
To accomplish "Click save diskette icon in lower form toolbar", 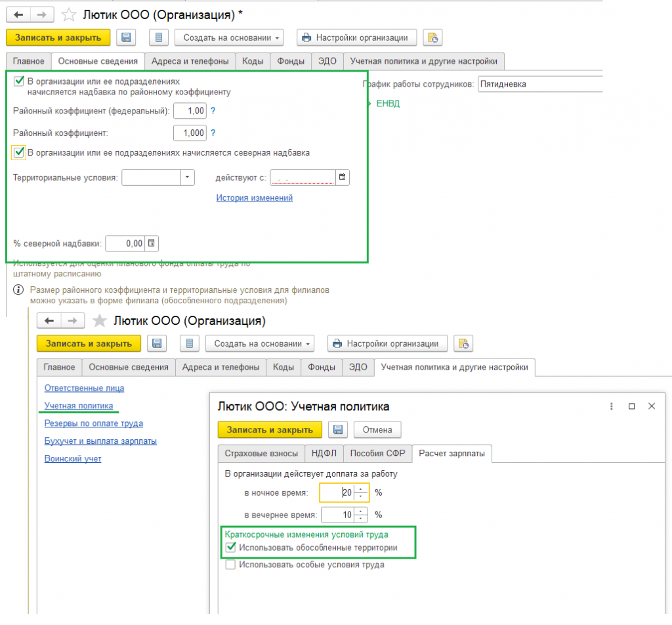I will point(157,343).
